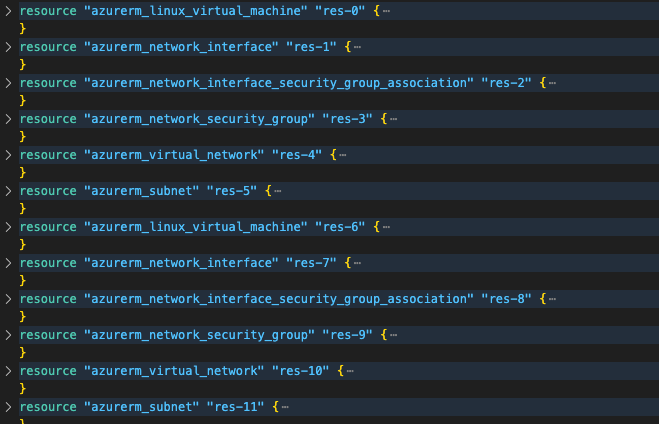Click the folded ellipsis after res-3 brace
The height and width of the screenshot is (424, 659).
point(393,119)
